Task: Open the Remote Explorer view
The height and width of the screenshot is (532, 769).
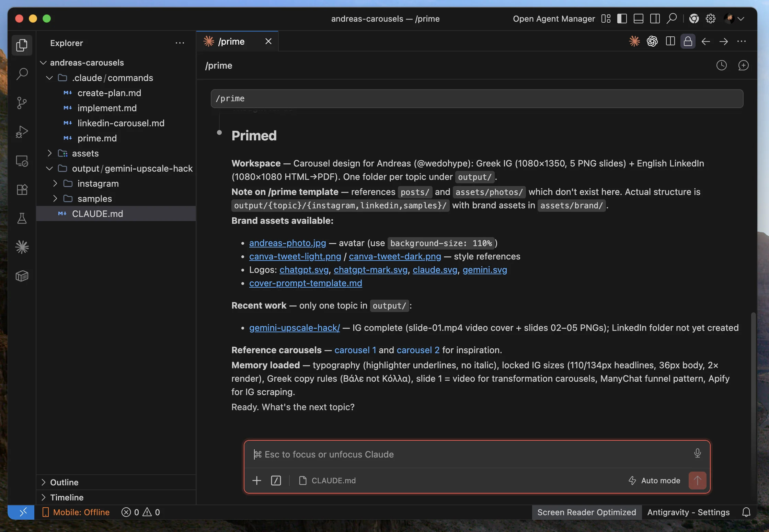Action: pos(22,161)
